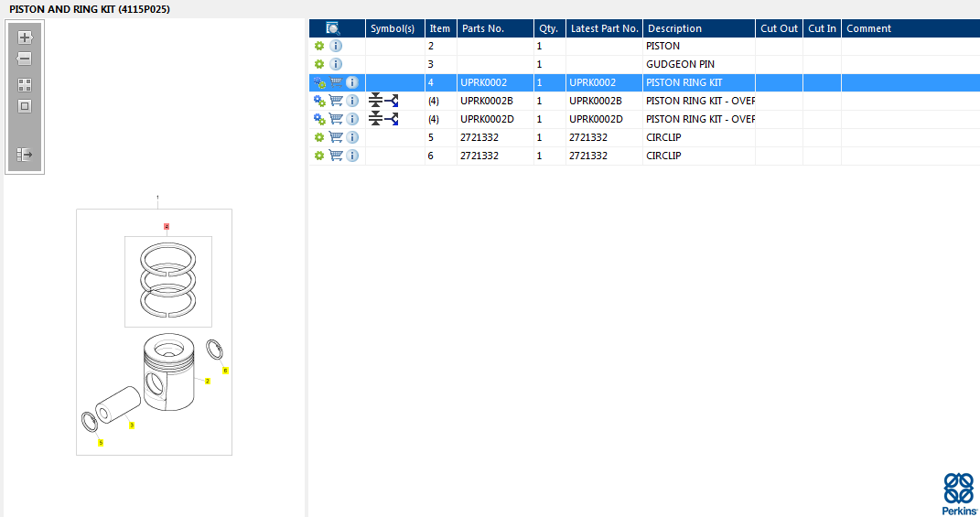Click the Qty. column header
Viewport: 980px width, 517px height.
coord(549,28)
